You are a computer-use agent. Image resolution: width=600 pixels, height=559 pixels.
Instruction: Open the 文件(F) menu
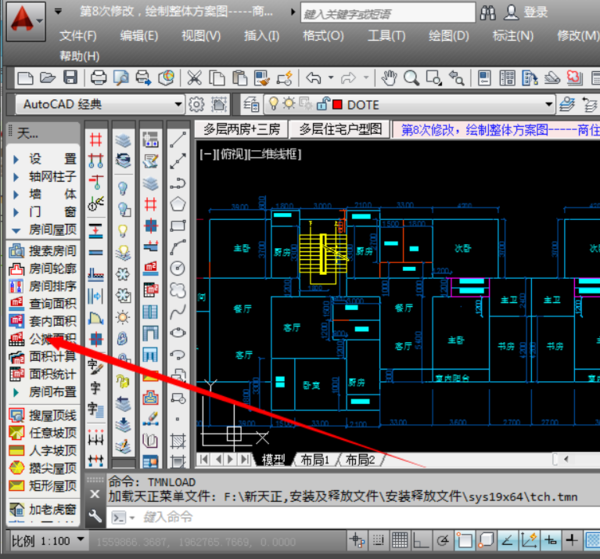tap(78, 36)
